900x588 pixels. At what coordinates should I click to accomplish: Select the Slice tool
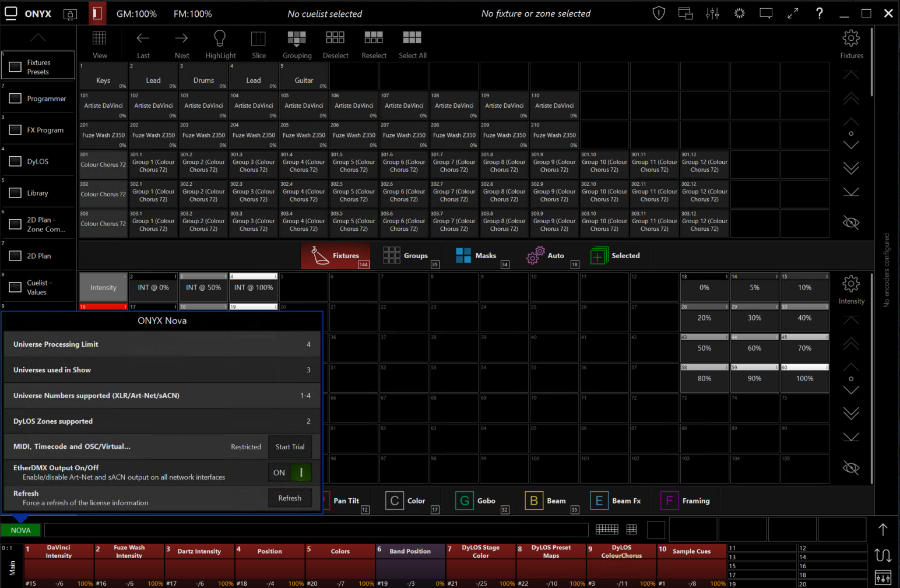pyautogui.click(x=258, y=38)
